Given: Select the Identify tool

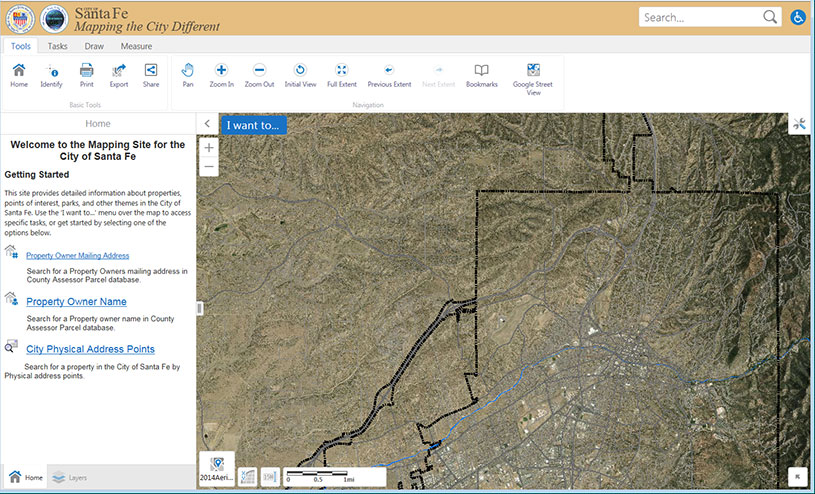Looking at the screenshot, I should [x=51, y=75].
